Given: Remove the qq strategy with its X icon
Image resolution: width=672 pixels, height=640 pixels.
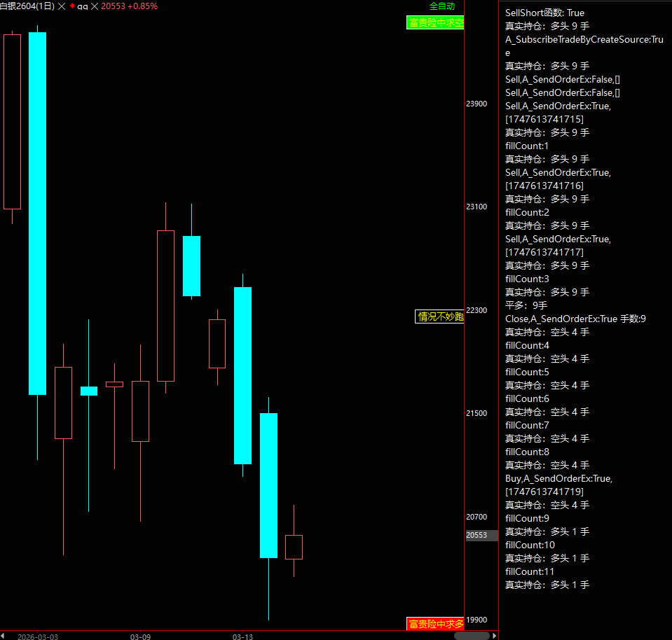Looking at the screenshot, I should coord(95,6).
